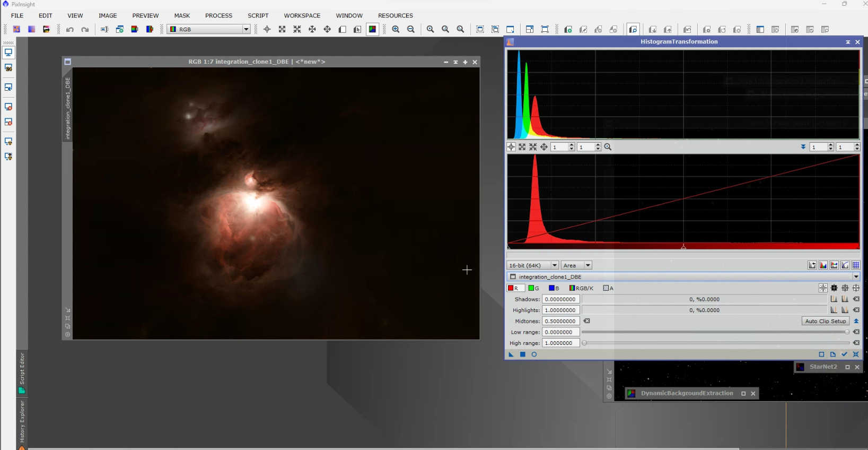This screenshot has width=868, height=450.
Task: Click the StarNet2 window title
Action: [823, 367]
